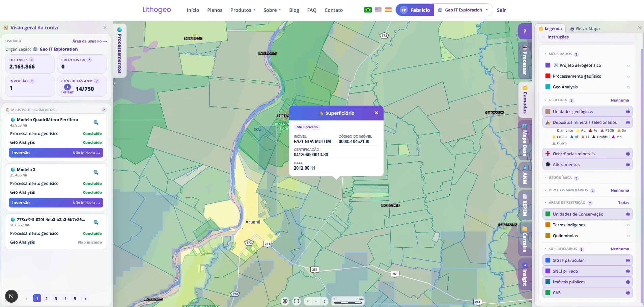This screenshot has width=644, height=307.
Task: Open the Planos menu item
Action: (215, 10)
